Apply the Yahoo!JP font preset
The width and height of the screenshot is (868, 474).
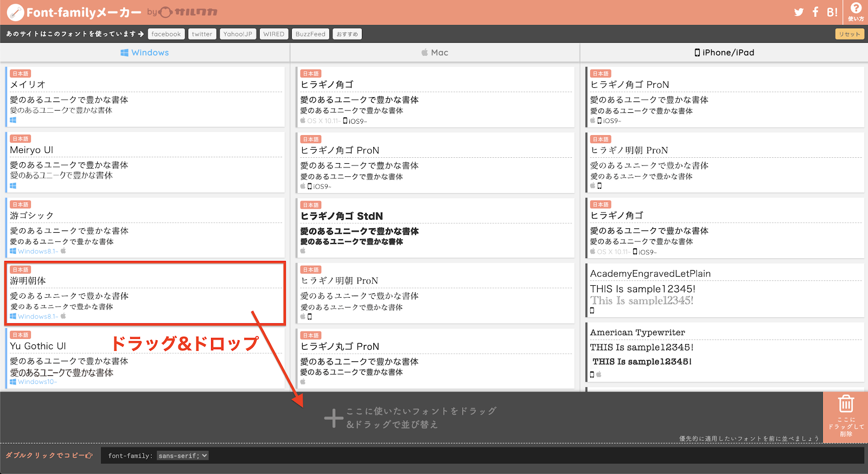(238, 34)
